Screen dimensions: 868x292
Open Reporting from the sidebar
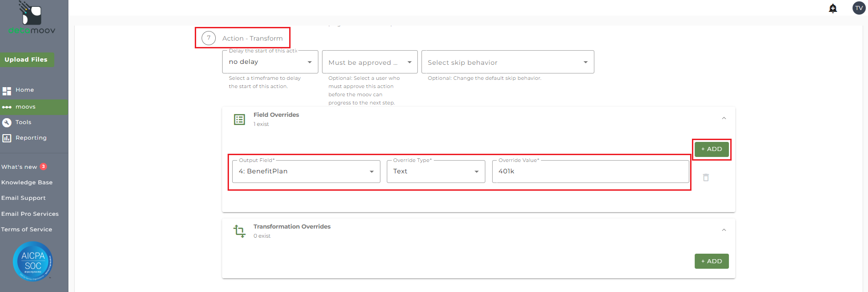coord(31,138)
